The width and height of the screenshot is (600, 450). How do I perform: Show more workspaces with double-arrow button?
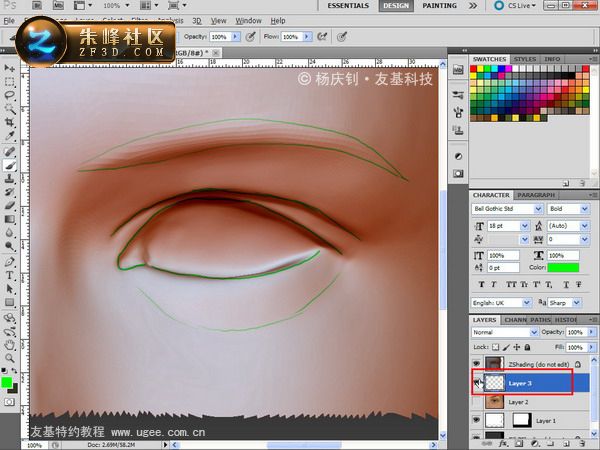click(473, 5)
